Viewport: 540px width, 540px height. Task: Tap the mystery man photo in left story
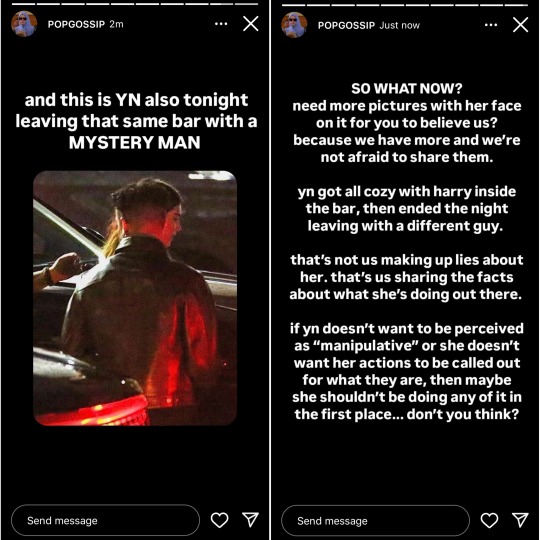point(135,298)
